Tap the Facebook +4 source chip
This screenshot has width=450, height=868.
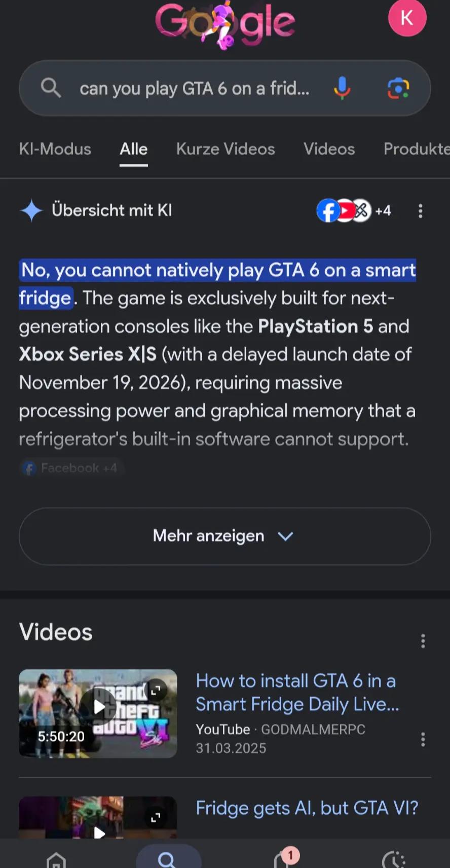click(71, 468)
